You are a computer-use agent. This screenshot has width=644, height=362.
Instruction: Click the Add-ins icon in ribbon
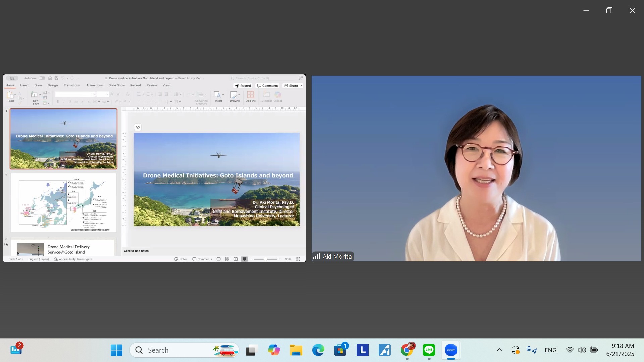(251, 95)
